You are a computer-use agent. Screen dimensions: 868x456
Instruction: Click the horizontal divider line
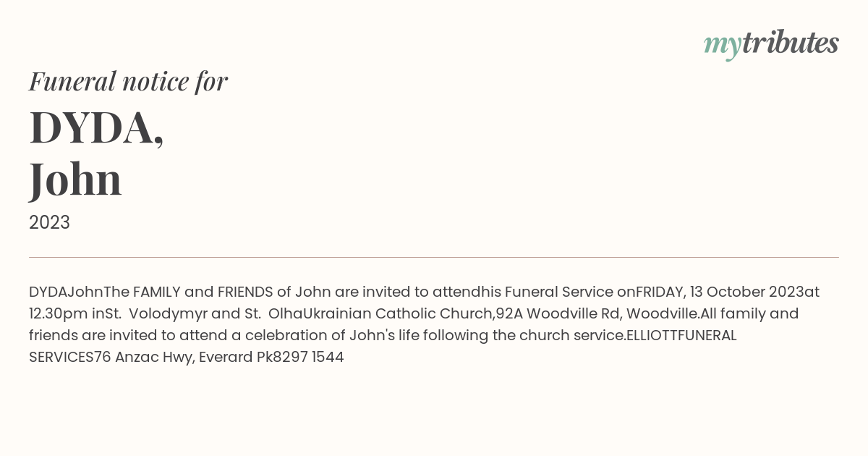pos(434,257)
